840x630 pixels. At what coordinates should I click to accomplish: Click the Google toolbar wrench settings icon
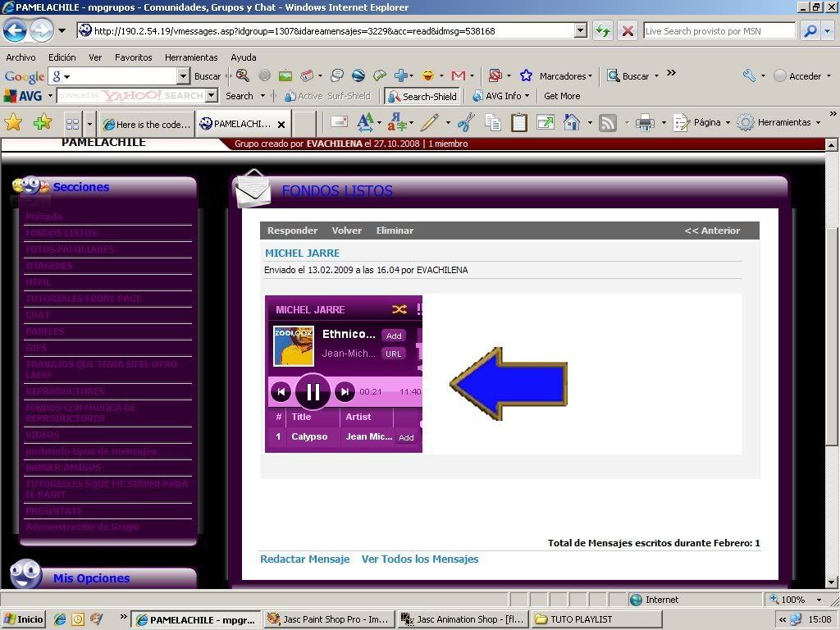click(749, 76)
